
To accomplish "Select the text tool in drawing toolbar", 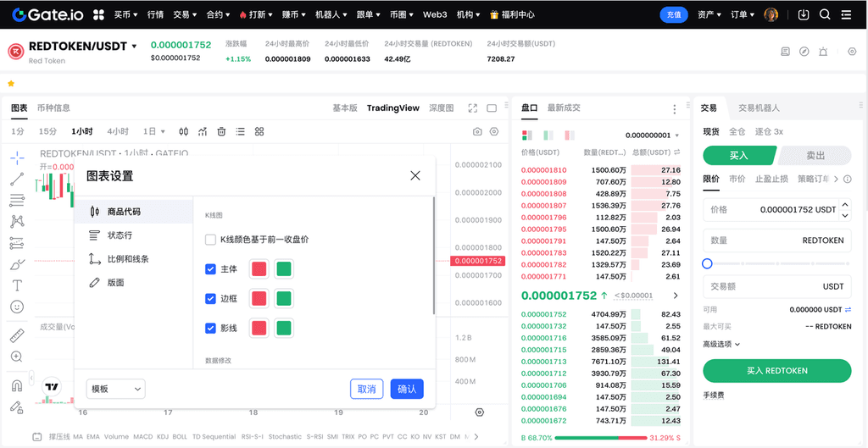I will coord(17,285).
